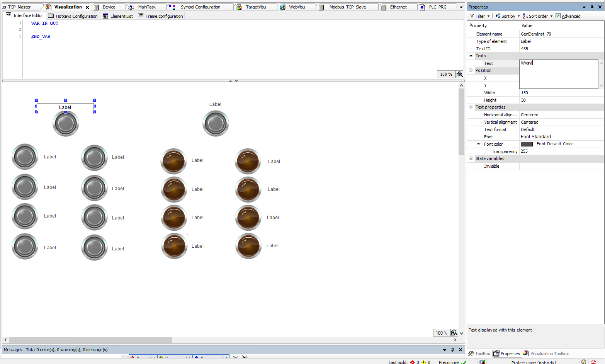Image resolution: width=605 pixels, height=364 pixels.
Task: Open the Messages panel options dropdown arrow
Action: (x=445, y=350)
